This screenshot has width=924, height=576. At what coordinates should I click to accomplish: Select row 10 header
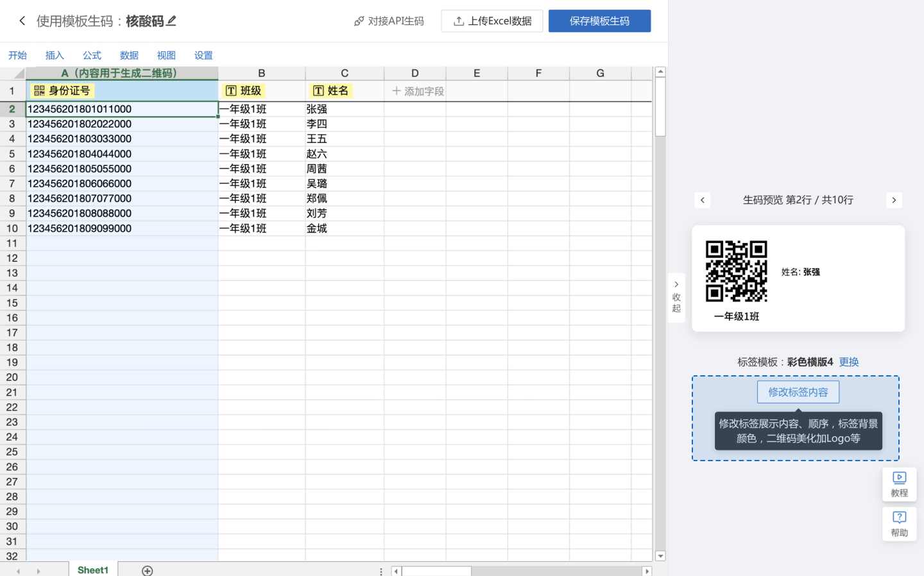click(x=12, y=228)
